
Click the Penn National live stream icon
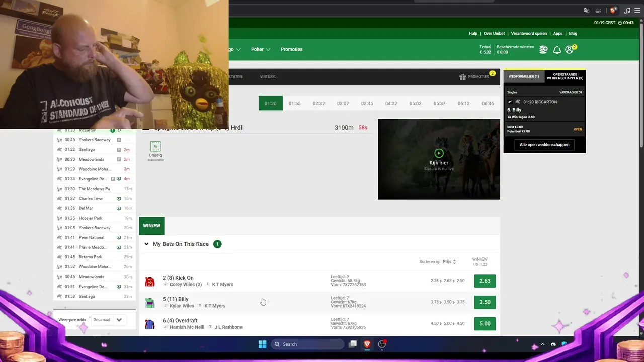[x=119, y=238]
